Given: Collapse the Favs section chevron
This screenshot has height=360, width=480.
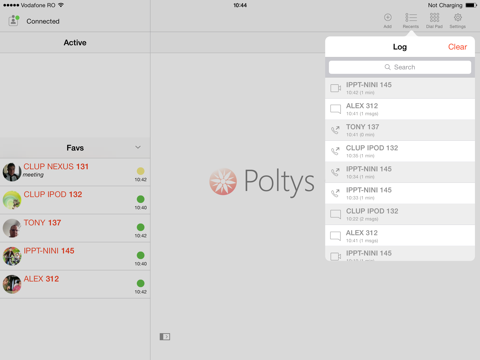Looking at the screenshot, I should (138, 147).
